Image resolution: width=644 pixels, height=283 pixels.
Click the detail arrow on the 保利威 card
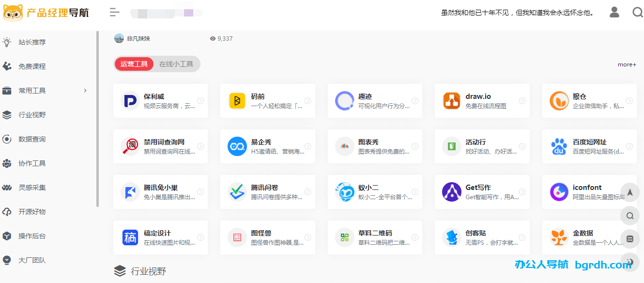click(x=200, y=100)
